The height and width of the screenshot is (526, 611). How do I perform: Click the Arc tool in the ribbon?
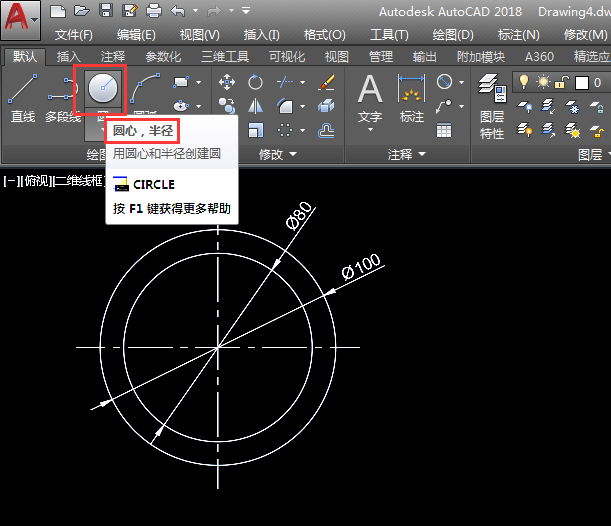click(x=146, y=89)
